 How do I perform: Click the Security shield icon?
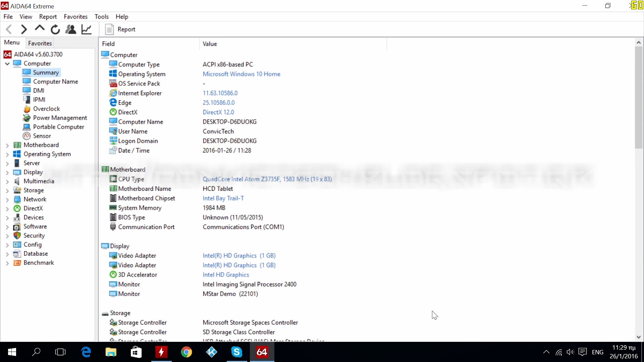(x=17, y=236)
